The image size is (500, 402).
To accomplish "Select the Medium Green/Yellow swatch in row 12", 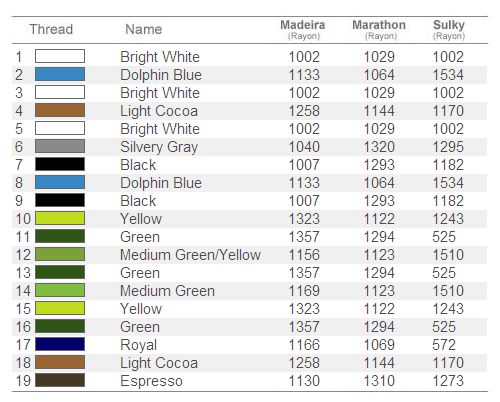I will 60,254.
